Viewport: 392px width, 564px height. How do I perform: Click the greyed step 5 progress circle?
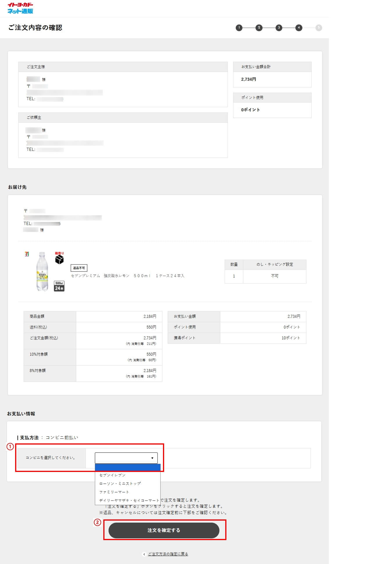(x=319, y=28)
